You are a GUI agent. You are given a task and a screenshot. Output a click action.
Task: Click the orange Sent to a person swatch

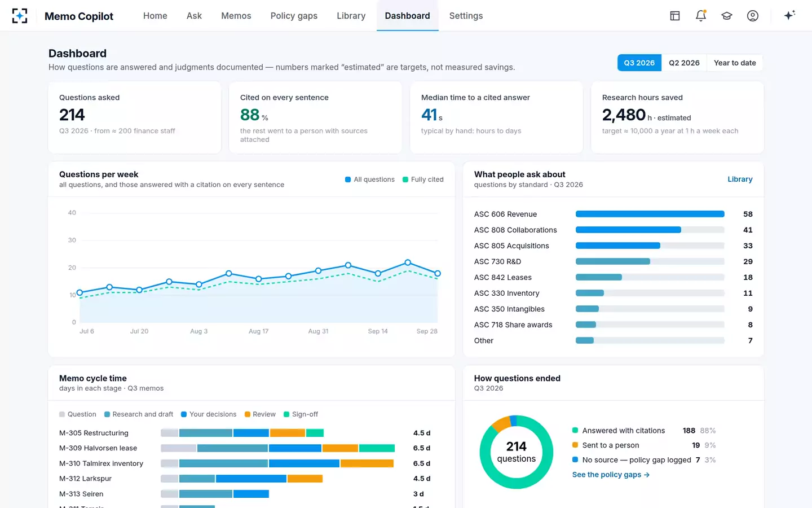click(x=575, y=445)
